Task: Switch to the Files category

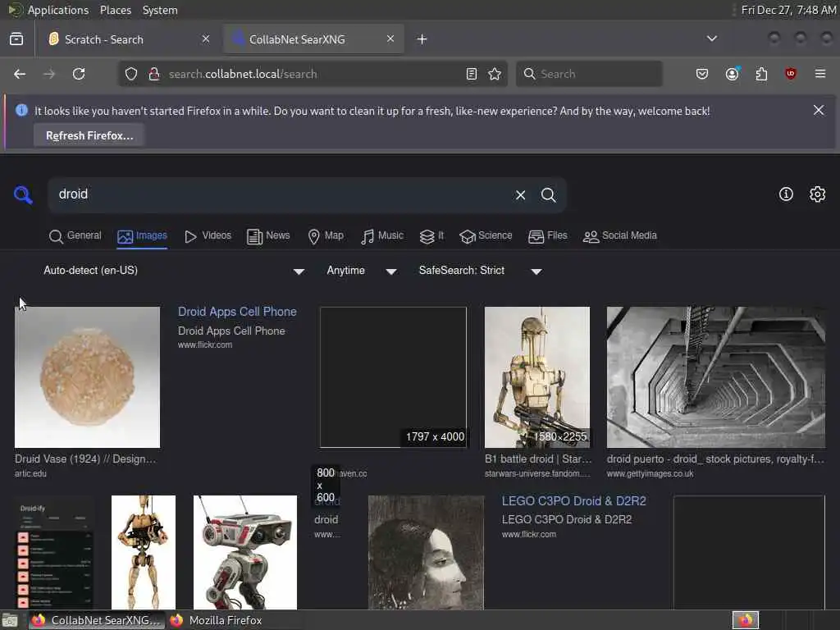Action: point(547,235)
